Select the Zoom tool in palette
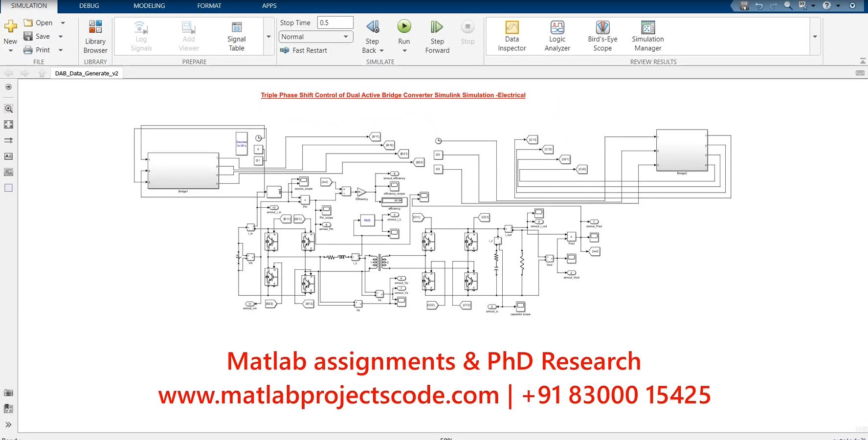 point(8,109)
